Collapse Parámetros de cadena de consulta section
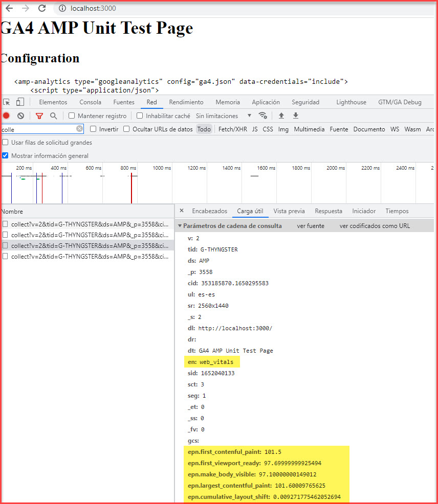Viewport: 438px width, 504px height. pyautogui.click(x=180, y=226)
